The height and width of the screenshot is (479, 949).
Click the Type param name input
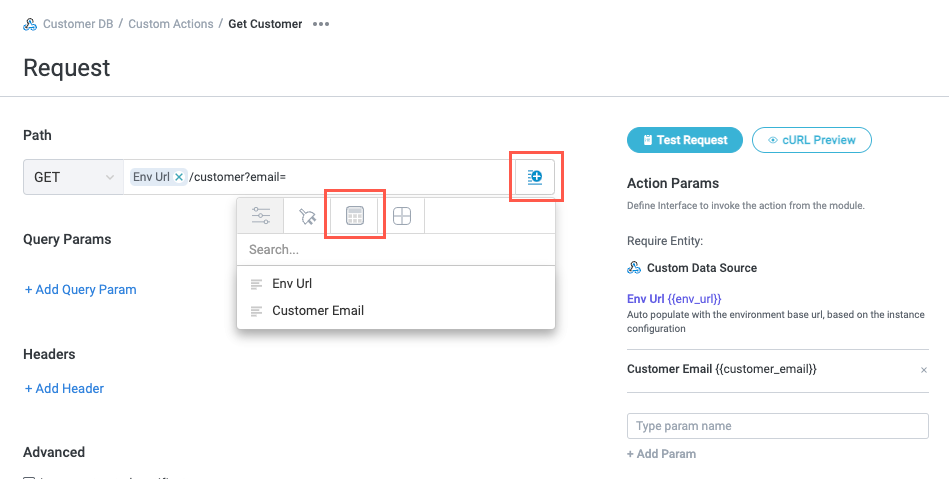pos(777,426)
